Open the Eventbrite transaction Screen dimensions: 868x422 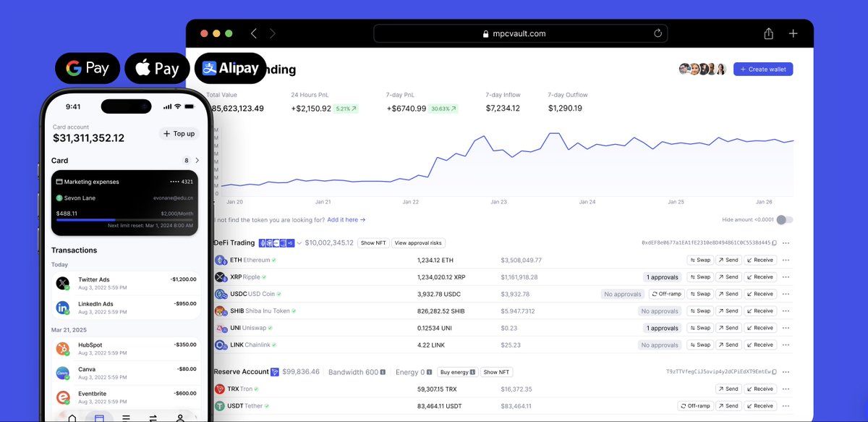(126, 397)
